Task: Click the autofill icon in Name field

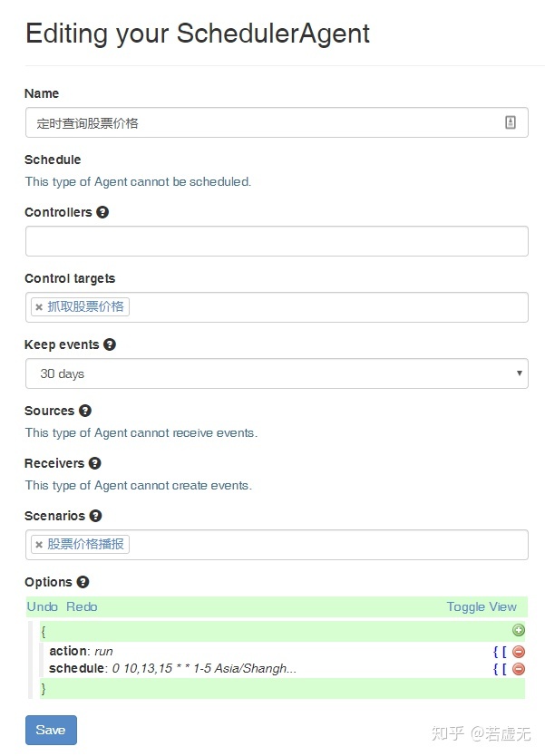Action: [511, 123]
